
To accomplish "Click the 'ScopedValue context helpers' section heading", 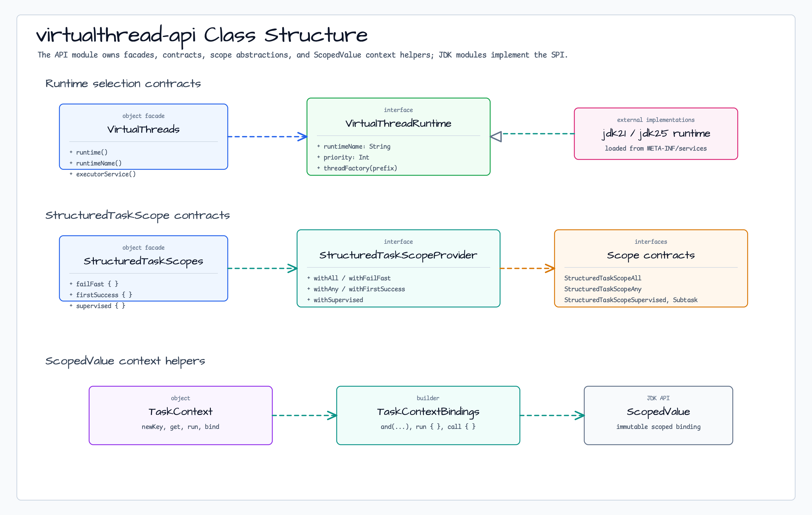I will click(125, 361).
